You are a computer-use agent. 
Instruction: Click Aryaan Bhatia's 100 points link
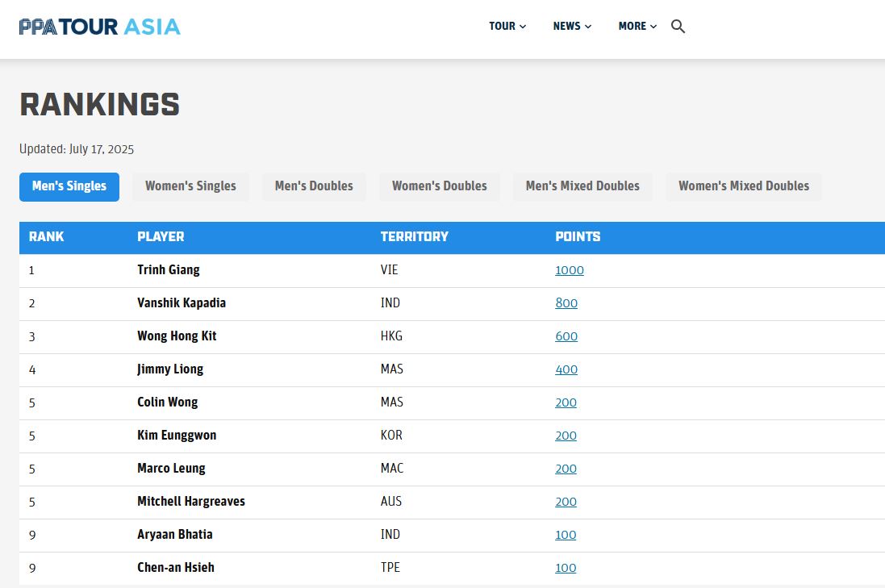click(566, 535)
